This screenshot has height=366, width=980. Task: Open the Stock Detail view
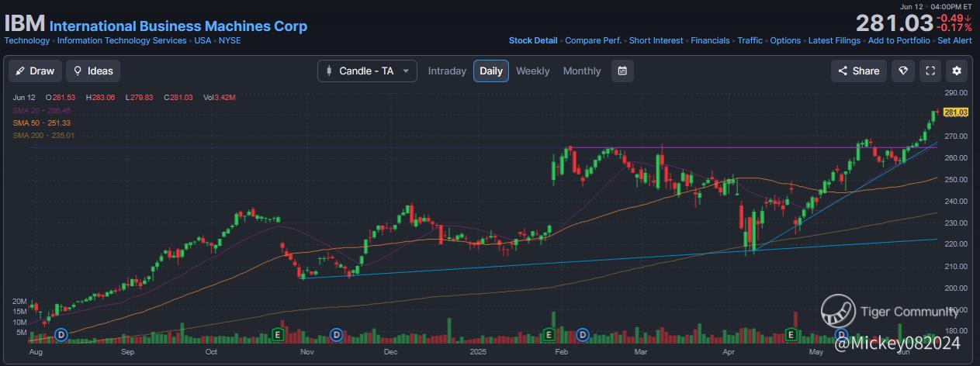coord(533,40)
